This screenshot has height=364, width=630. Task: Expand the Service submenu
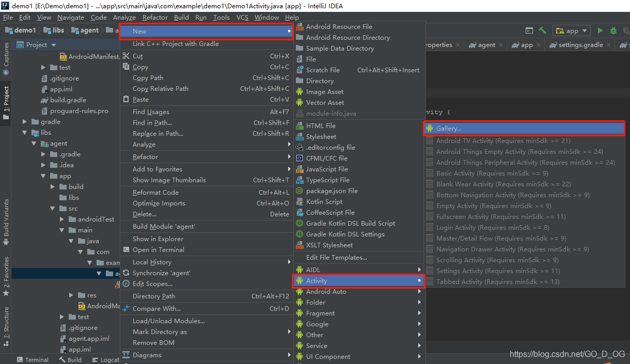[x=359, y=345]
